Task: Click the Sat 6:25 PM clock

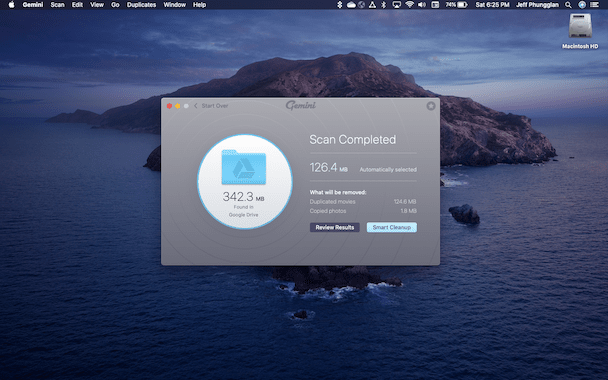Action: 492,5
